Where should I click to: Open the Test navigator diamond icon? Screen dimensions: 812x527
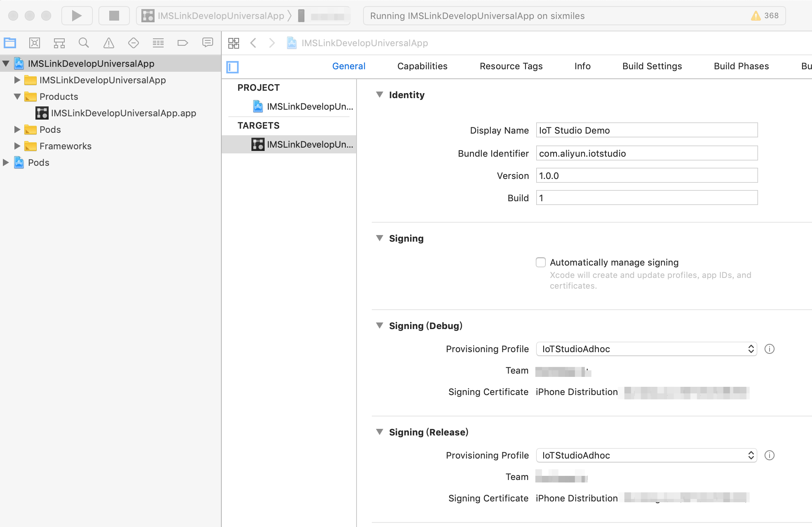[134, 43]
